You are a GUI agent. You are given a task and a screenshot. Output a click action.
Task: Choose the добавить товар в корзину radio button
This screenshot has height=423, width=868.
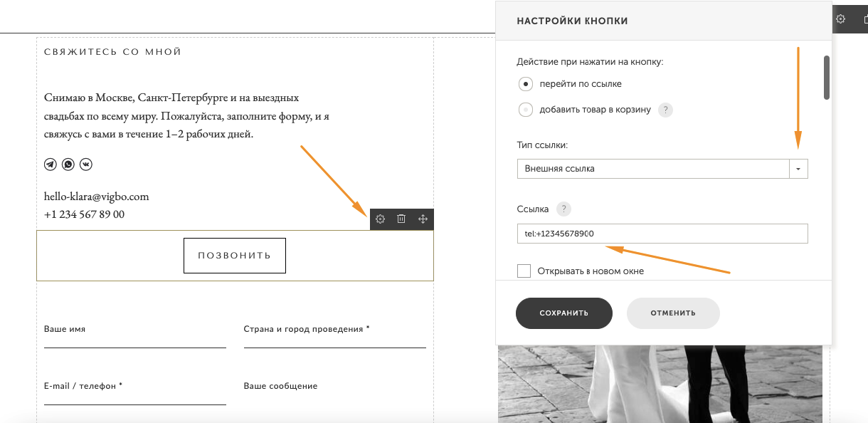click(526, 110)
